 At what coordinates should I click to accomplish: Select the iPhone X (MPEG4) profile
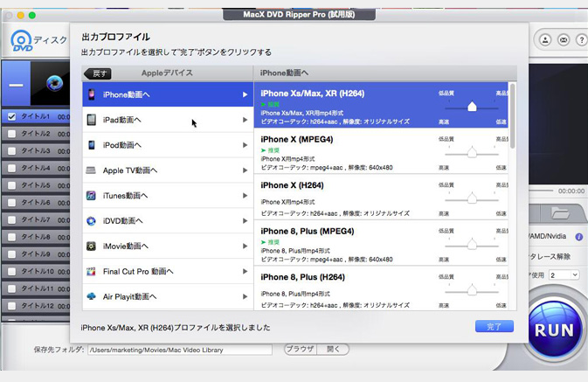[381, 151]
